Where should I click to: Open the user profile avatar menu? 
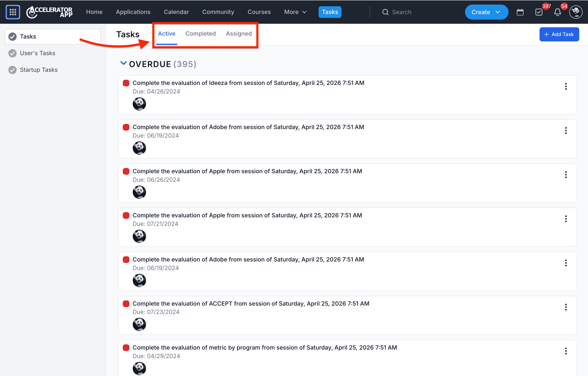pyautogui.click(x=576, y=12)
